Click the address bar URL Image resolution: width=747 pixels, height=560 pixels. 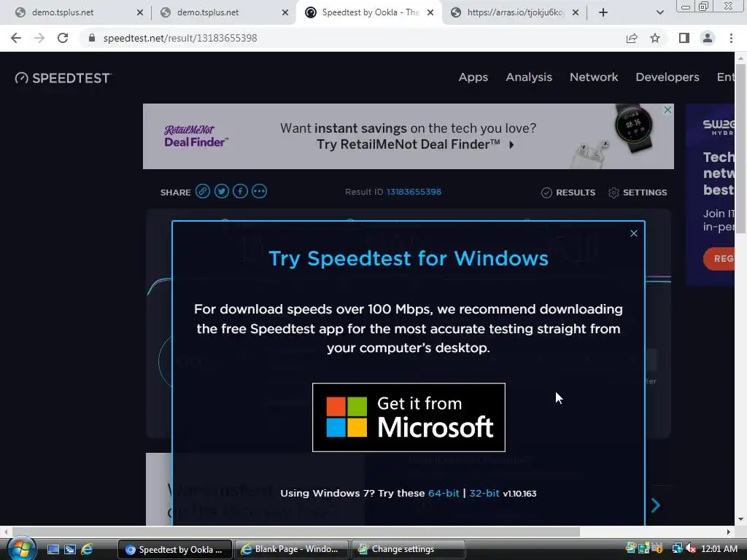point(180,38)
